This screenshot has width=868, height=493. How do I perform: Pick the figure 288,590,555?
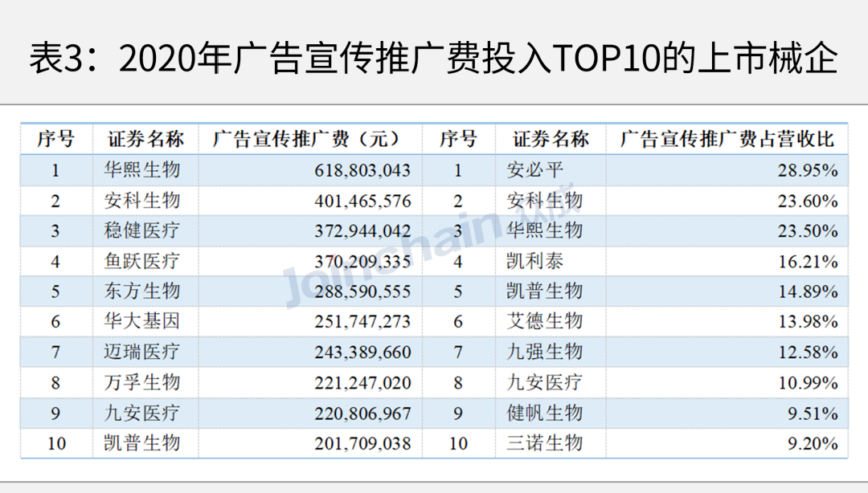[362, 291]
